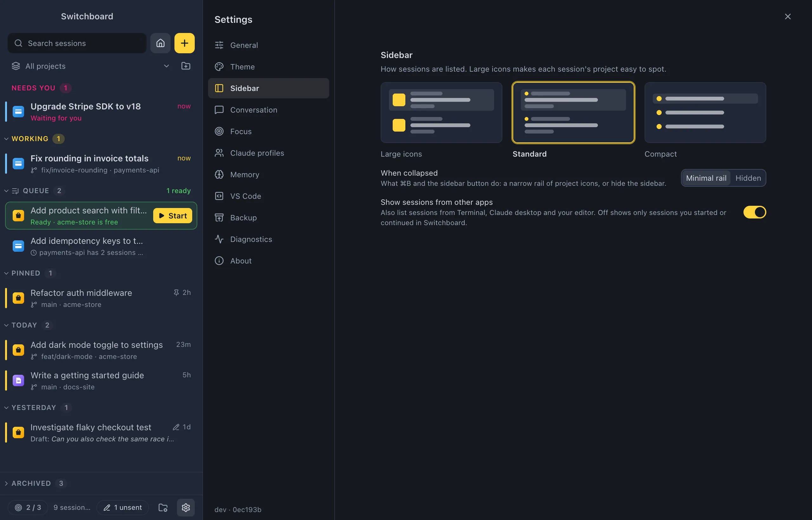The height and width of the screenshot is (520, 812).
Task: Start the Add product search session
Action: click(173, 216)
